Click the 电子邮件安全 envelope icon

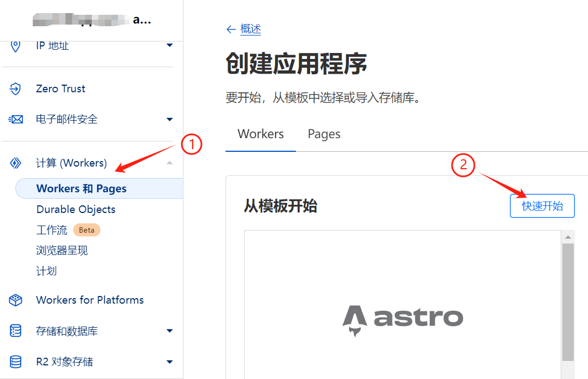[16, 119]
